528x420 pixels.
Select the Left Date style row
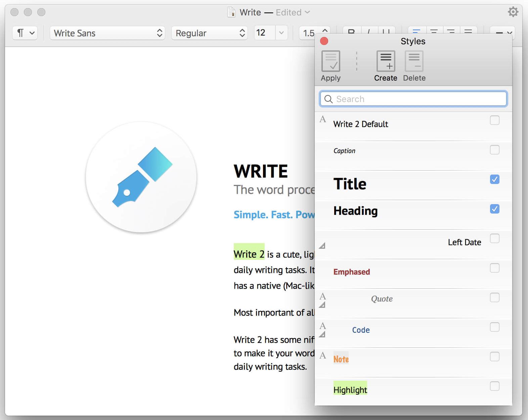413,244
